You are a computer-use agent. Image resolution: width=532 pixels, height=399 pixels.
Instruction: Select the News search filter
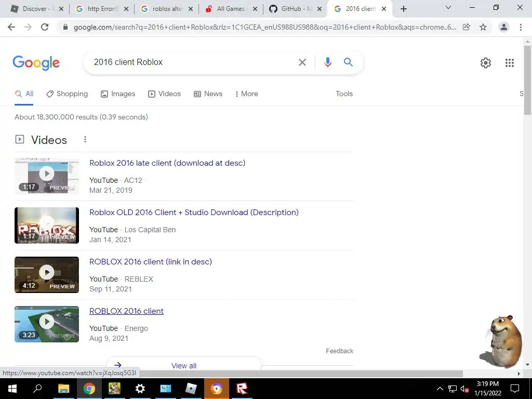pyautogui.click(x=208, y=94)
